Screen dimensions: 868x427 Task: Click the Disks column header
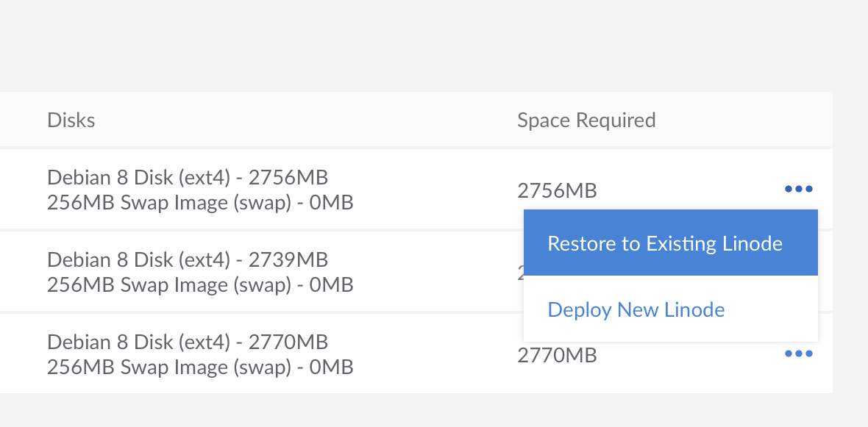71,120
